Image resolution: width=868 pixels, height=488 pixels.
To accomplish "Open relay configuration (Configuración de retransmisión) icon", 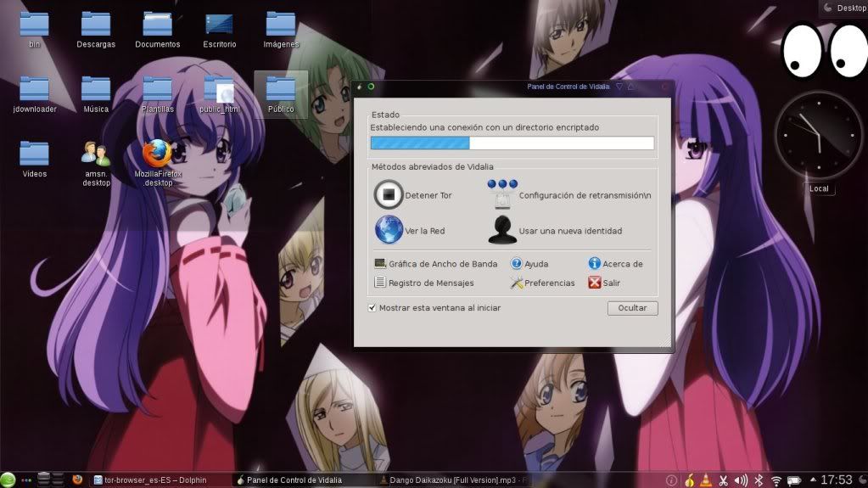I will [x=502, y=194].
